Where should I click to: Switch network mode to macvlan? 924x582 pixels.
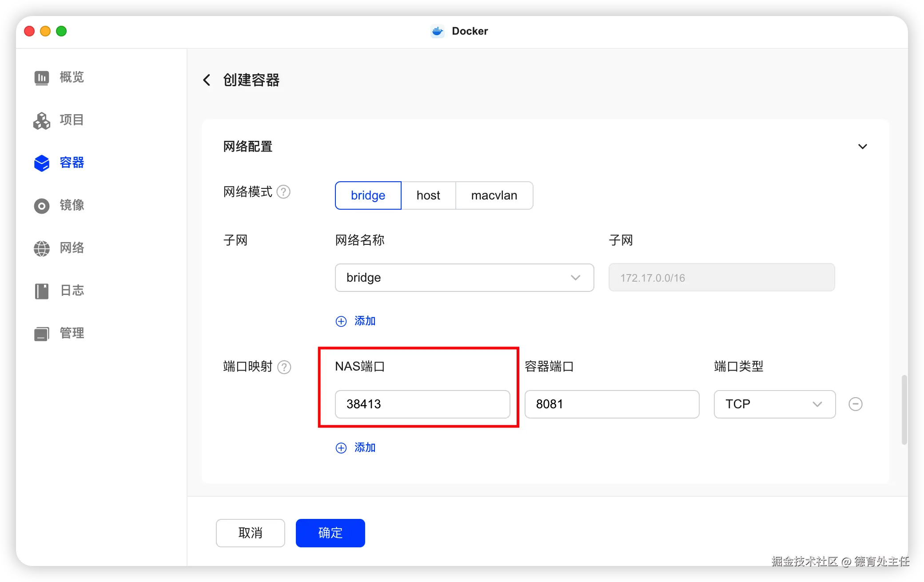[x=494, y=195]
